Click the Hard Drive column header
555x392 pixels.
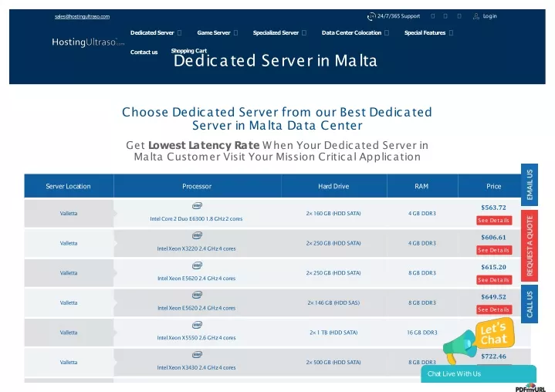coord(333,186)
